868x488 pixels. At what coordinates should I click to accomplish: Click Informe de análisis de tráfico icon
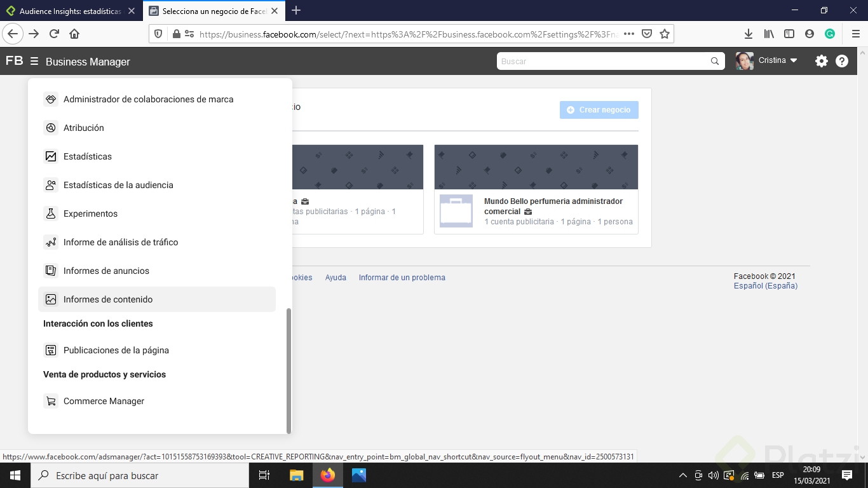click(x=51, y=242)
